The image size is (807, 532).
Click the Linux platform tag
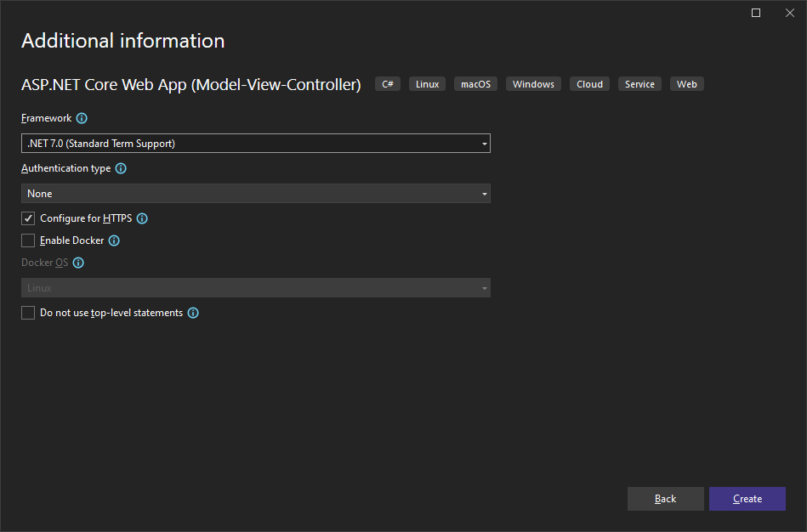(427, 84)
